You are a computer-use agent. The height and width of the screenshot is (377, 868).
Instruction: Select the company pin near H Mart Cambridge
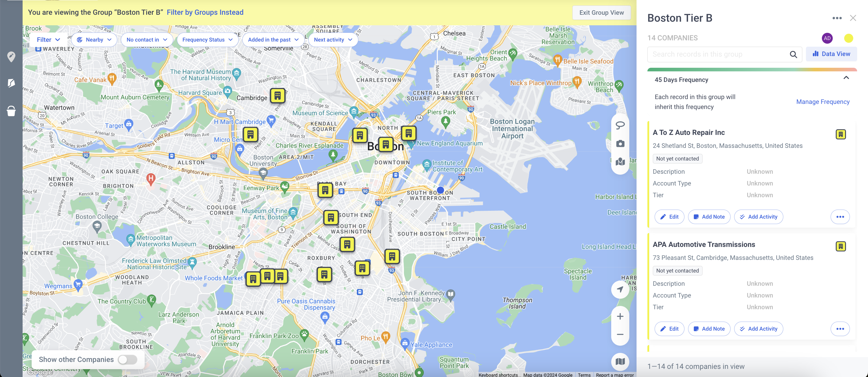point(250,135)
